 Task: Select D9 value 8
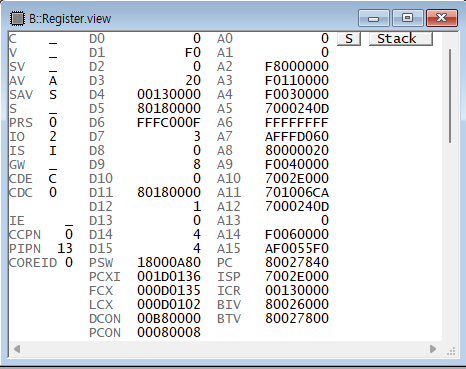(197, 165)
